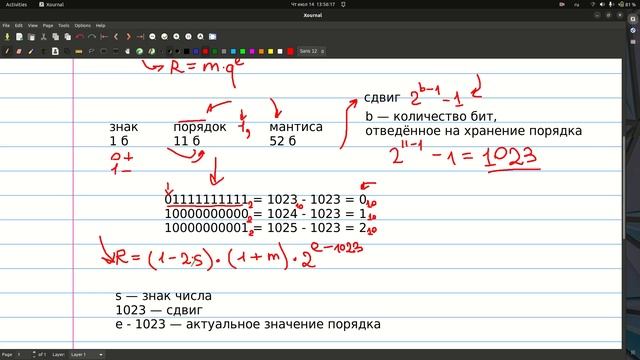Open the File menu

click(6, 25)
